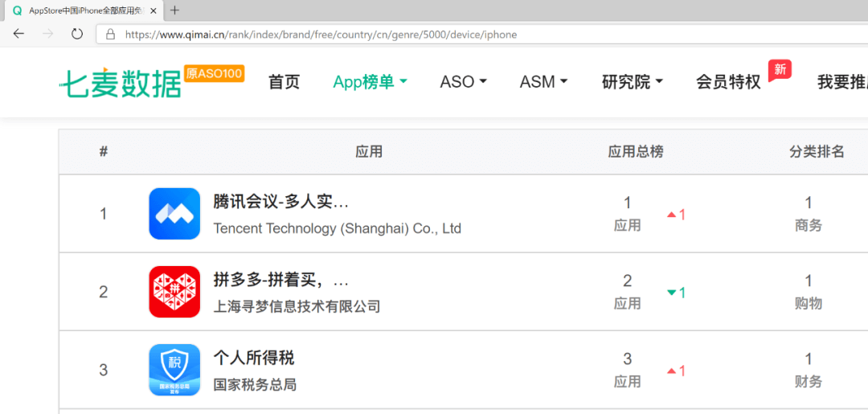Image resolution: width=868 pixels, height=414 pixels.
Task: Click the 七麦数据 logo
Action: [x=121, y=84]
